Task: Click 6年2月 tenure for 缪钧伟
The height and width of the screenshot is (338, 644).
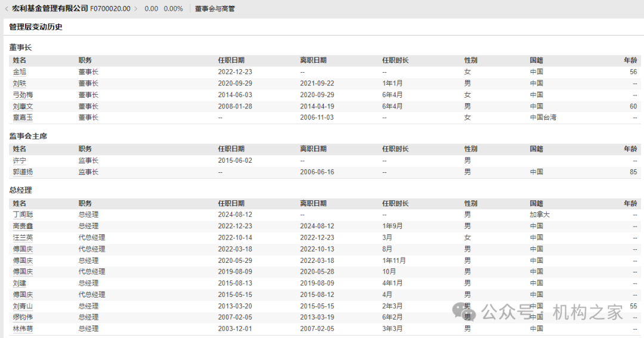Action: click(x=392, y=317)
